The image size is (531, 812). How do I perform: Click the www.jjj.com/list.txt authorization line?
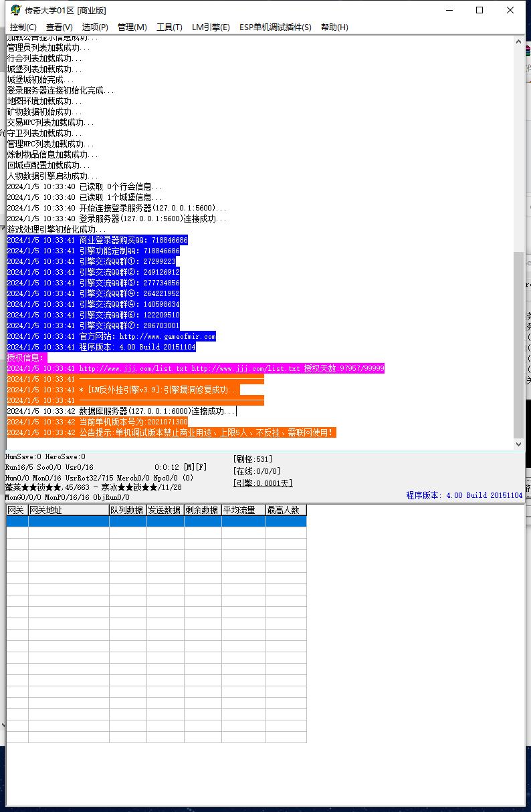coord(196,368)
